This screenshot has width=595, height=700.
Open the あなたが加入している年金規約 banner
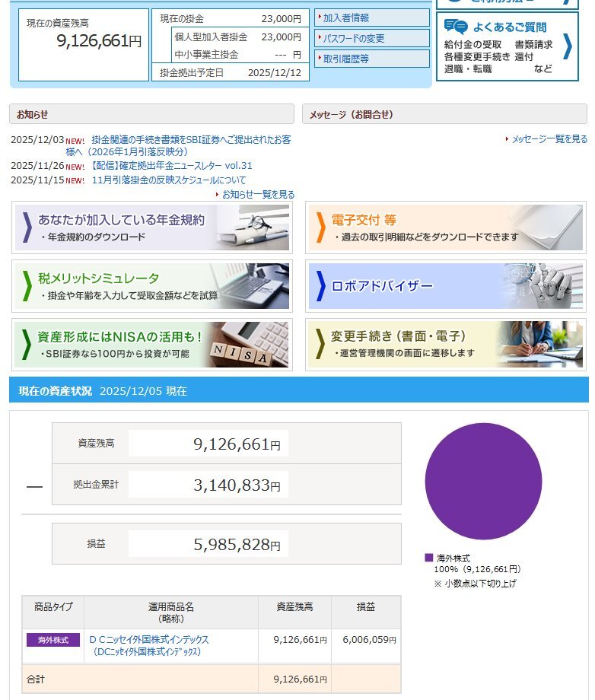pyautogui.click(x=152, y=228)
